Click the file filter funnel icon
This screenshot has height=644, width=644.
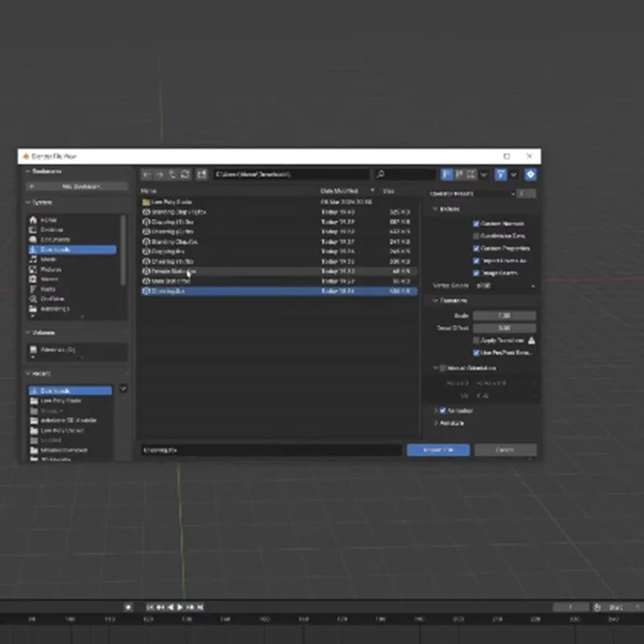click(501, 174)
